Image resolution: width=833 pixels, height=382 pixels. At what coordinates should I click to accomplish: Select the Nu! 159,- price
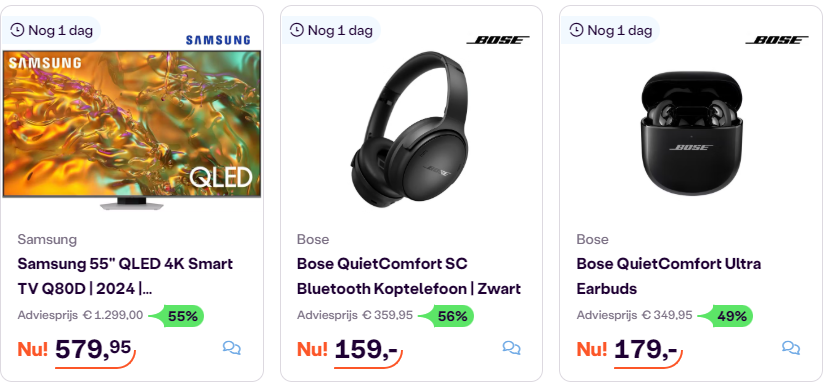(x=350, y=351)
